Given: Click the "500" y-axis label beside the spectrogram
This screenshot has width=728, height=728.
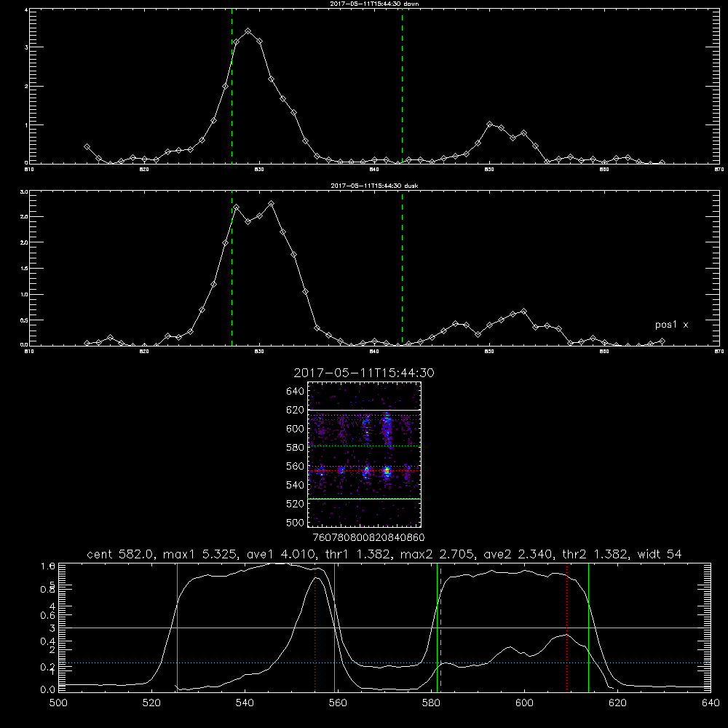Looking at the screenshot, I should (296, 522).
